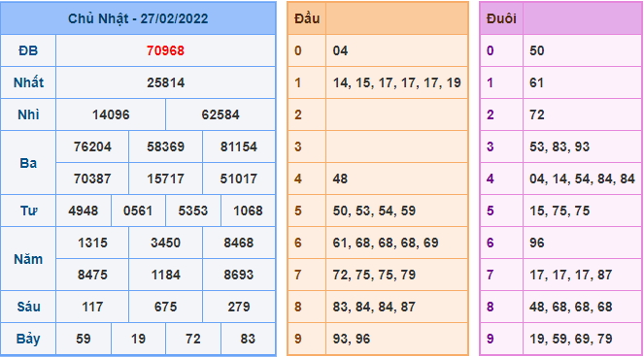Select sixth prize number 675
The width and height of the screenshot is (644, 357).
click(165, 307)
